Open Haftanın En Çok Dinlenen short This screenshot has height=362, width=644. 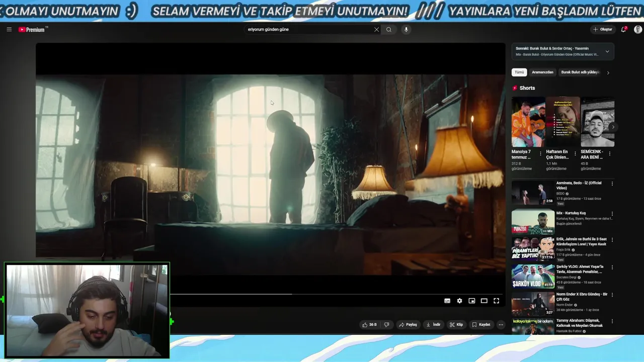pos(563,122)
